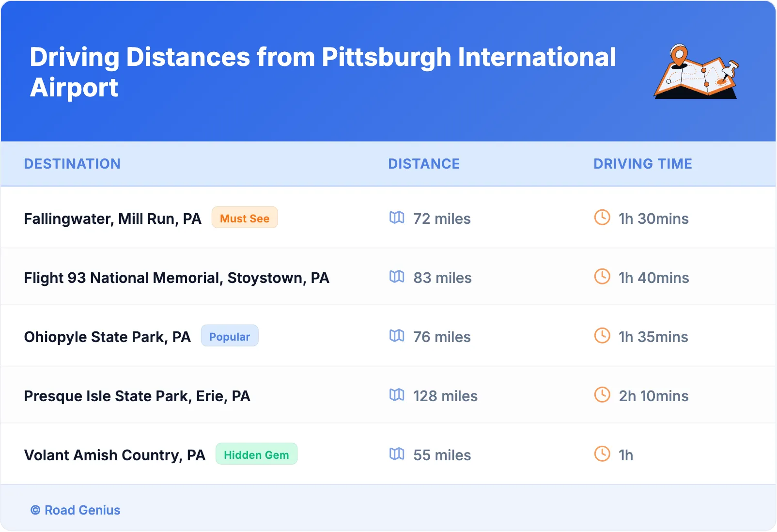Viewport: 777px width, 532px height.
Task: Click the map icon beside 72 miles
Action: (x=397, y=218)
